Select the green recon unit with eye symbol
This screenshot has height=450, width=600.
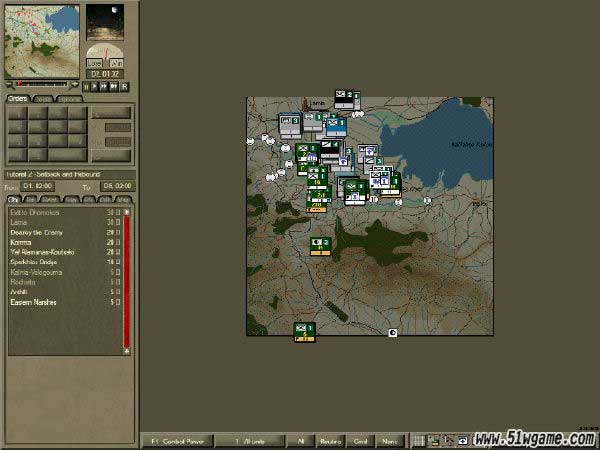tap(320, 246)
